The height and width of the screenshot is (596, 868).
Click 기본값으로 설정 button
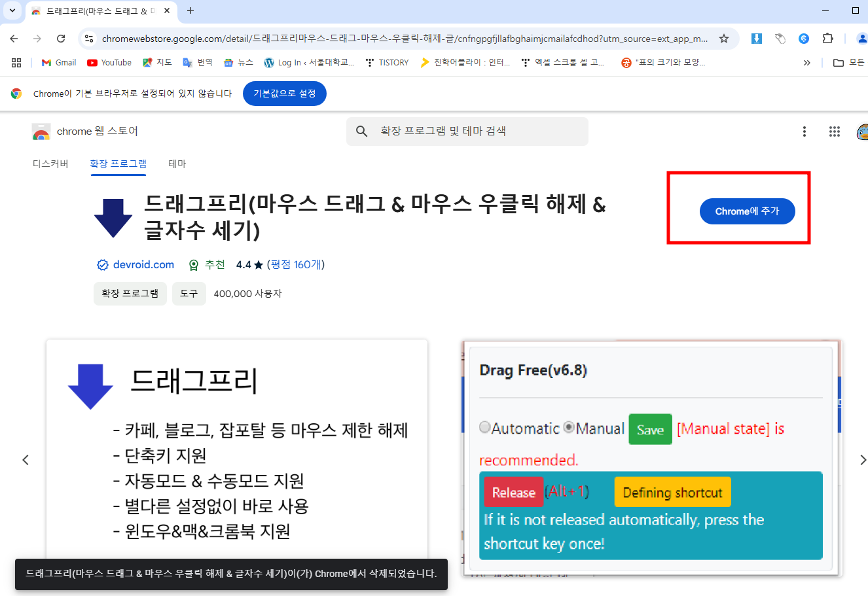(x=285, y=94)
